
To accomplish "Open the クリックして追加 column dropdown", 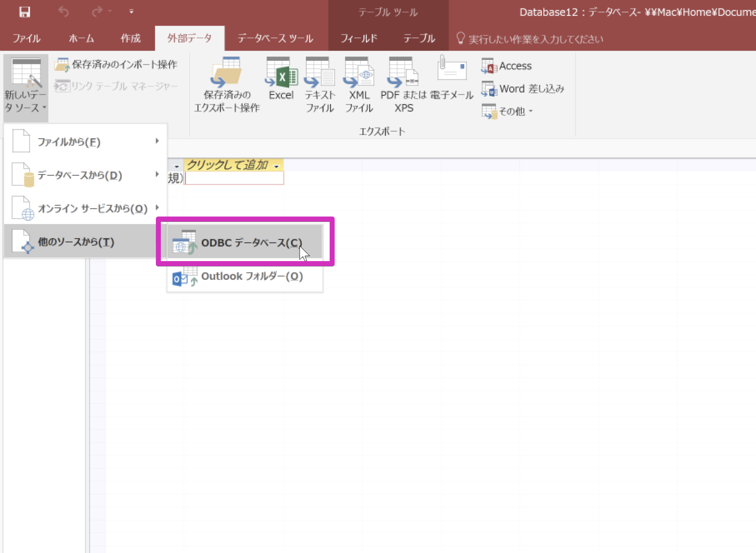I will tap(276, 165).
